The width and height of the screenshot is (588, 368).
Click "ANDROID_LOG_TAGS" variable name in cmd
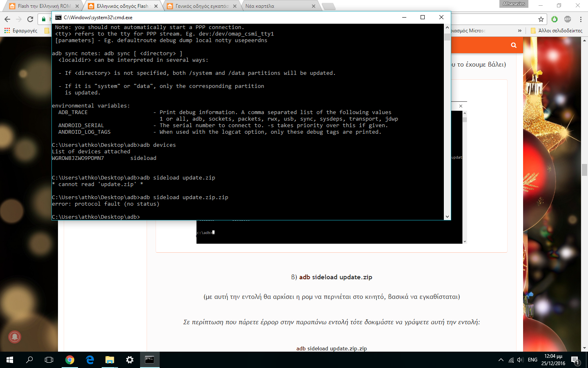coord(85,132)
